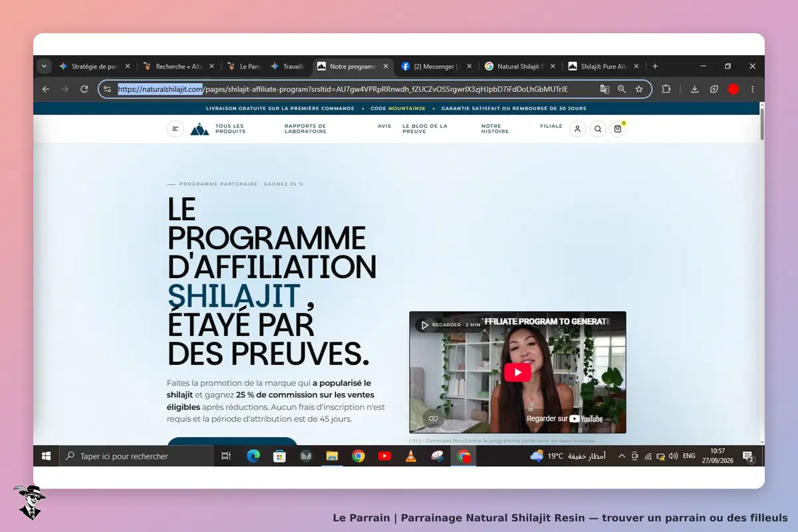798x532 pixels.
Task: Click the ENG language indicator
Action: (x=689, y=456)
